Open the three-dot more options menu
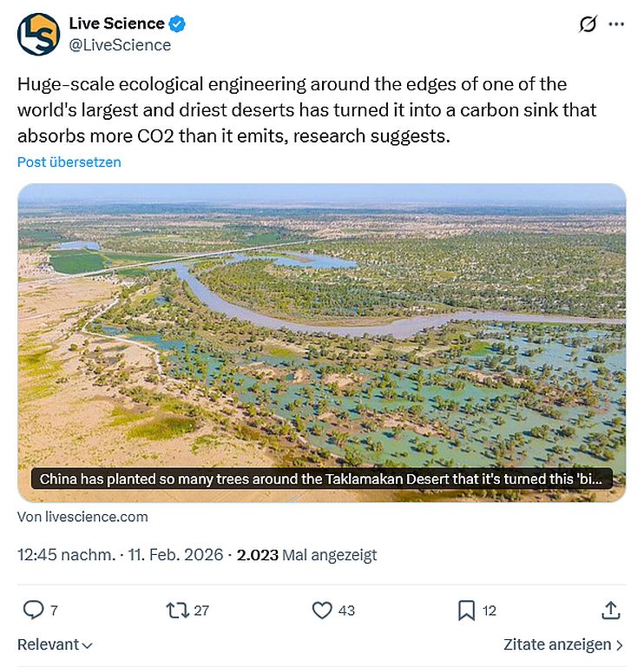 [x=616, y=24]
